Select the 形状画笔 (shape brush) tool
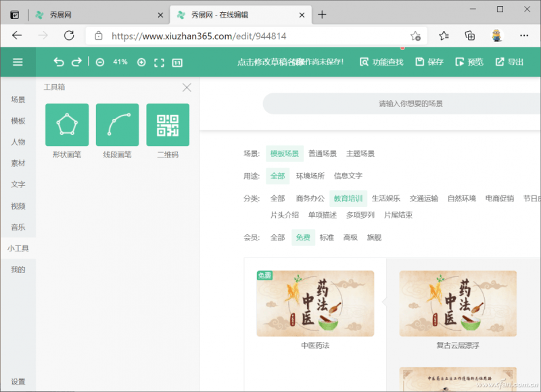Image resolution: width=541 pixels, height=392 pixels. coord(66,124)
